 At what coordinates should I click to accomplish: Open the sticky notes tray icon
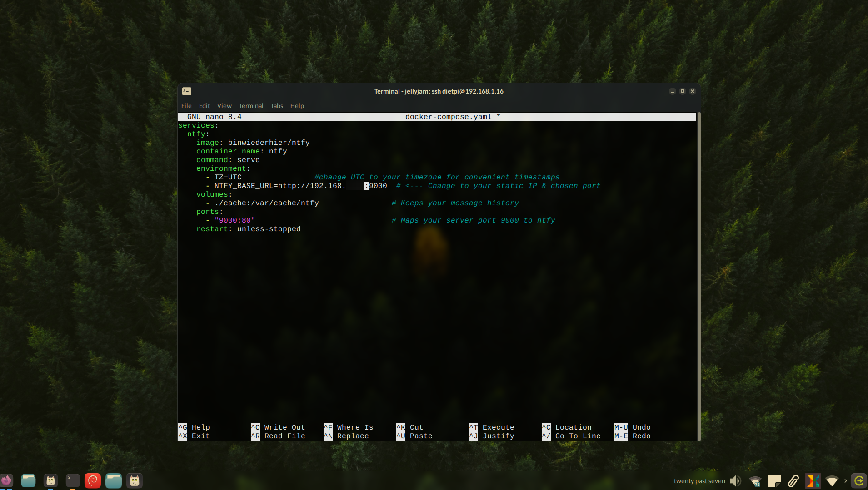pos(774,481)
